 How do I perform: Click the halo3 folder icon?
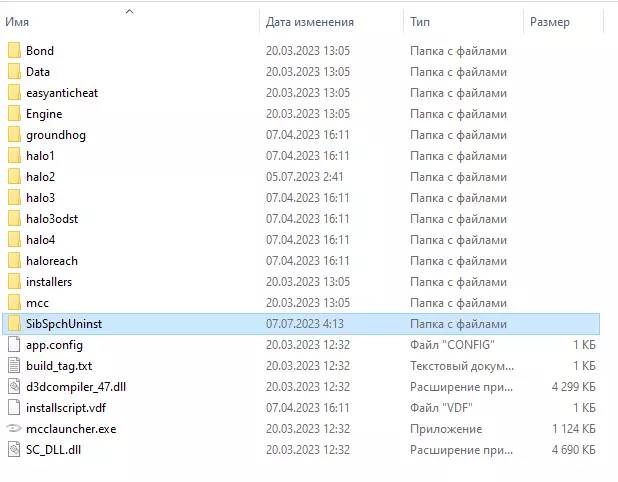(15, 198)
